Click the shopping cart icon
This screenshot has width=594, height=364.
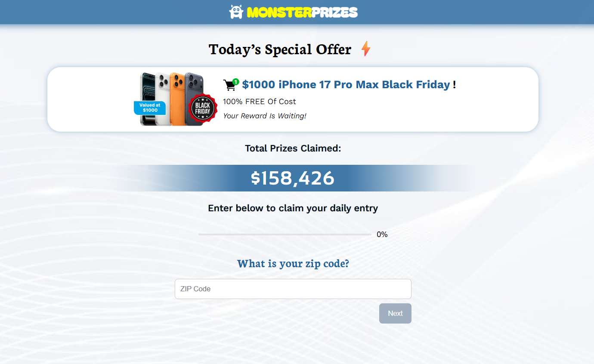pyautogui.click(x=230, y=85)
